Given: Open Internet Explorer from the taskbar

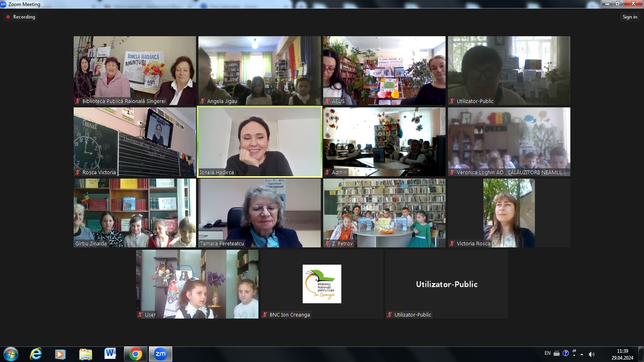Looking at the screenshot, I should click(x=36, y=354).
